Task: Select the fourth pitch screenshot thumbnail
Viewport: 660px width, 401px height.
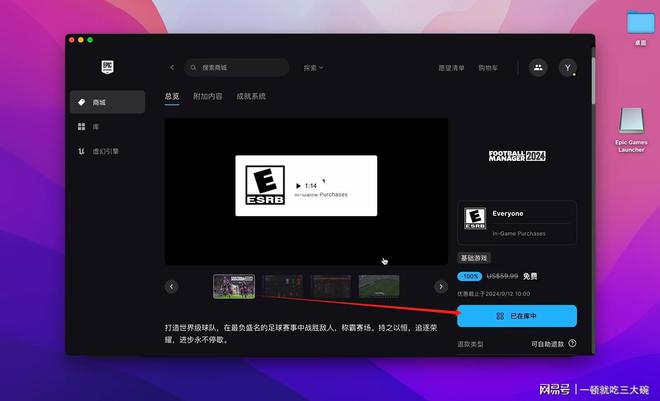Action: click(x=379, y=286)
